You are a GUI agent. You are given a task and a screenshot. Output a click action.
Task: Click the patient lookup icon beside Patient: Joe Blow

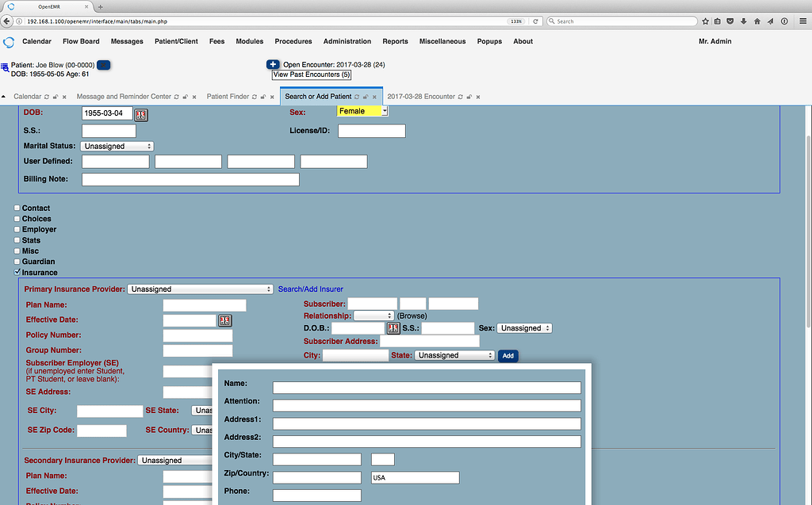coord(7,67)
